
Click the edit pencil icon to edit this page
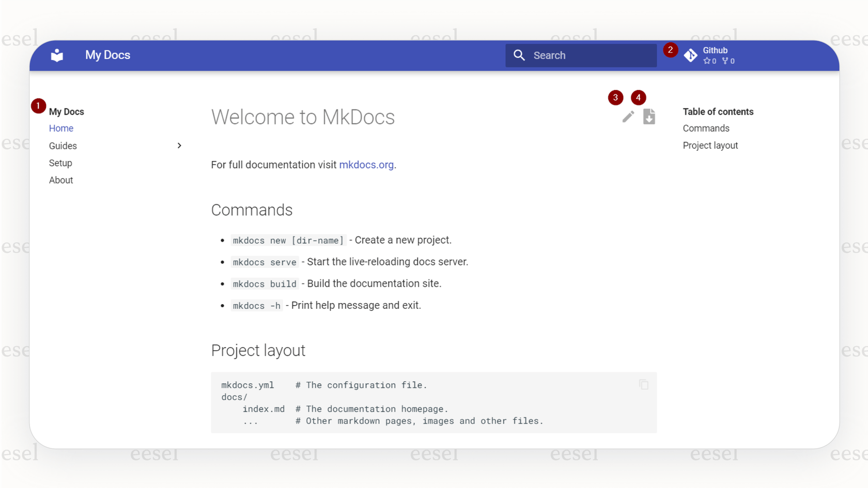coord(628,117)
